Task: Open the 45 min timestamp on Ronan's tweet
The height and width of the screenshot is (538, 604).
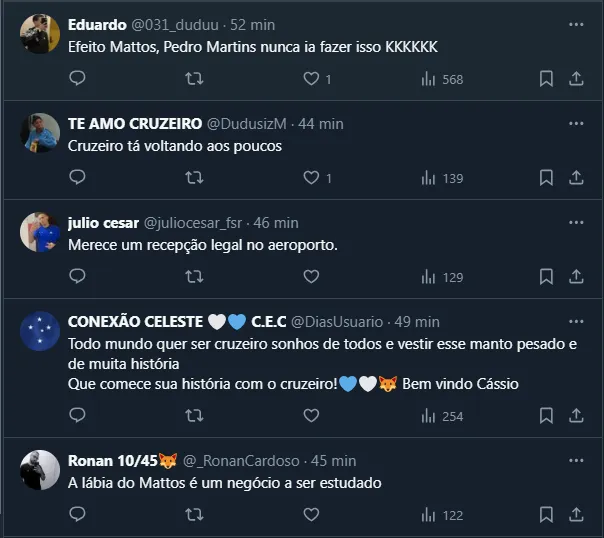Action: point(335,460)
